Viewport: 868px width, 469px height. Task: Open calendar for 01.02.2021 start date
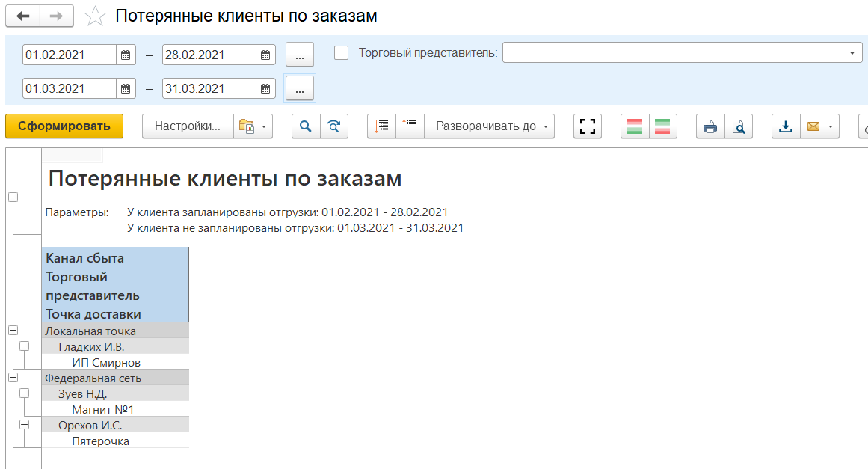click(x=126, y=55)
